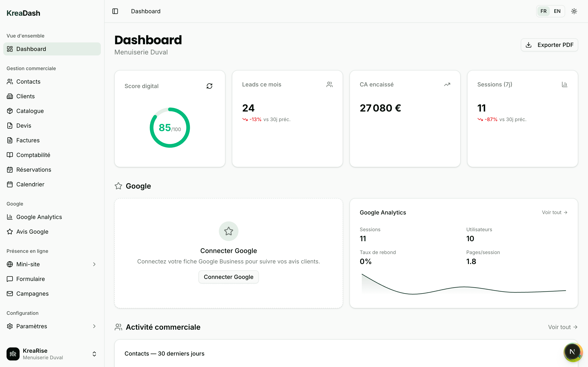Switch the language to EN
The image size is (588, 367).
(x=557, y=11)
